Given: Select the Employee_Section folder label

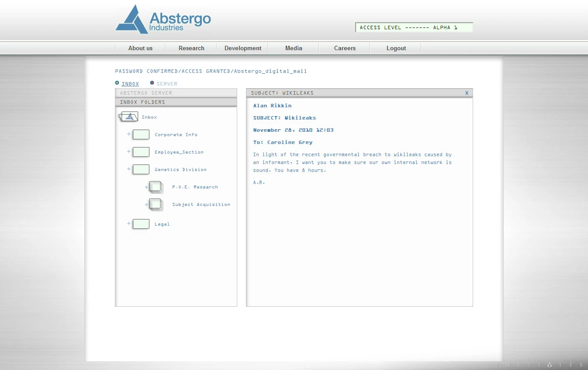Looking at the screenshot, I should 179,152.
